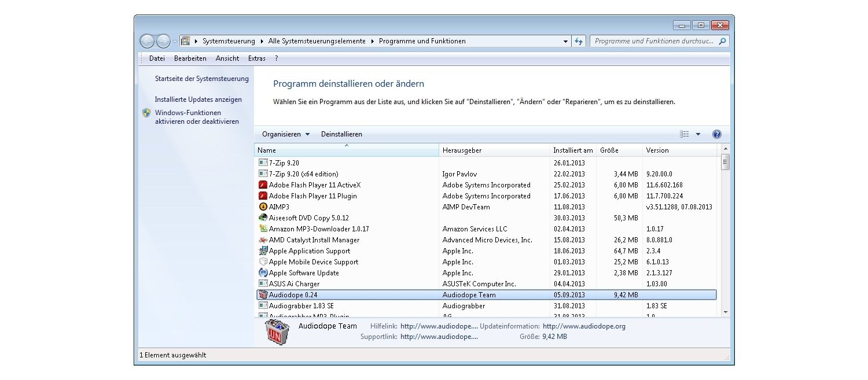The height and width of the screenshot is (380, 868).
Task: Click the Deinstallieren button
Action: 341,134
